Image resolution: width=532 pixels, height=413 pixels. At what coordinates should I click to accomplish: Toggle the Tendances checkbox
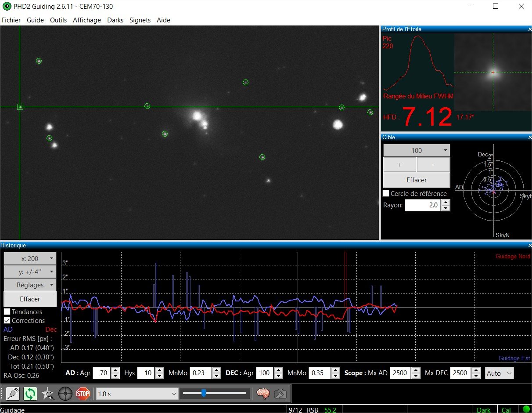click(x=7, y=312)
